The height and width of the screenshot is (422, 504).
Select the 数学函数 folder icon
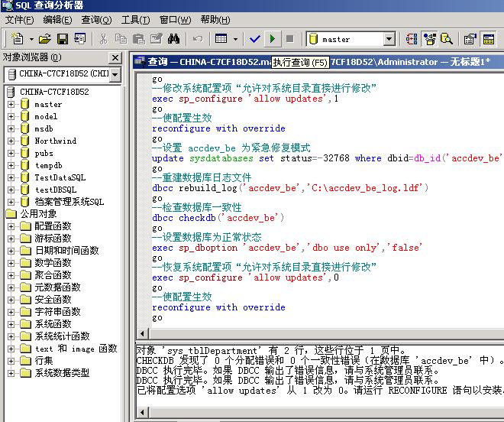tap(25, 263)
